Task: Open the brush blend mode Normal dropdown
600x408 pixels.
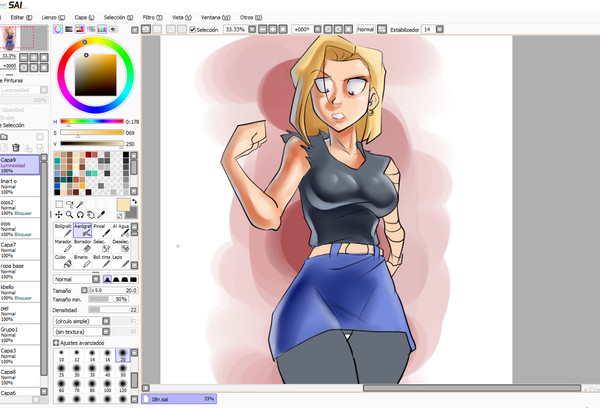Action: pyautogui.click(x=96, y=279)
